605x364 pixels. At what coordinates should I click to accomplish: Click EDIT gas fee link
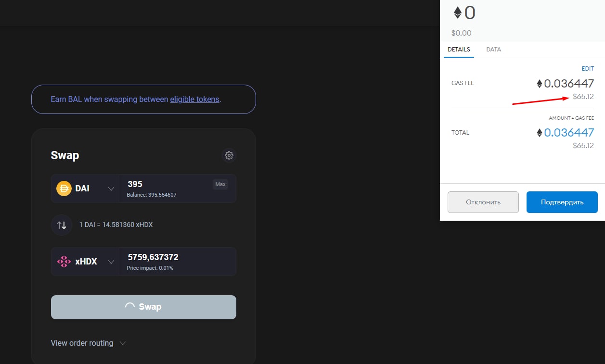pos(588,69)
